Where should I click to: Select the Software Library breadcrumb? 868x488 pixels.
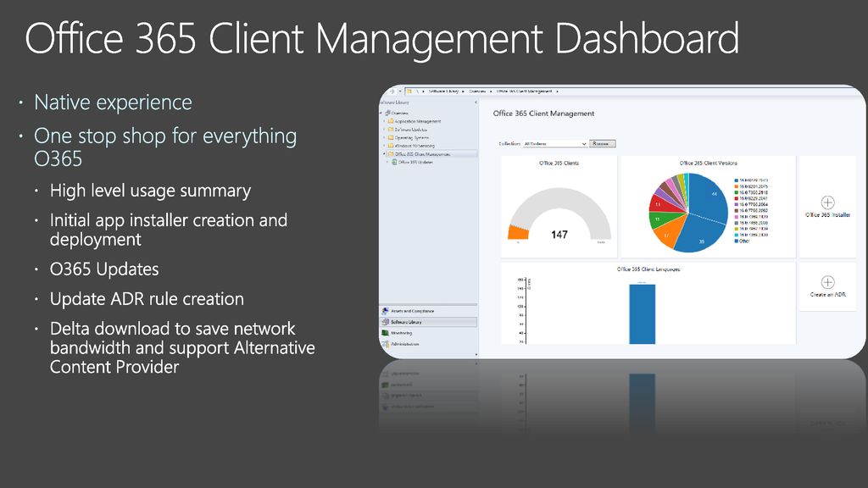pos(443,91)
